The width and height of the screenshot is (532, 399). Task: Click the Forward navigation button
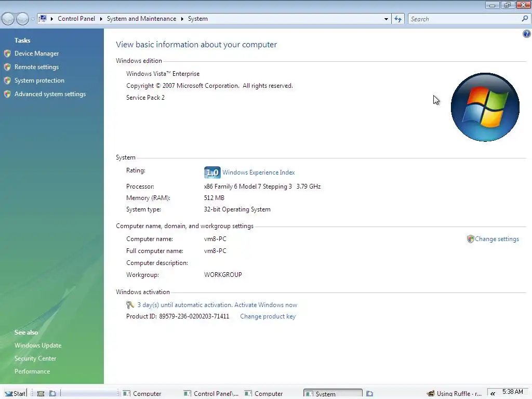[x=22, y=19]
